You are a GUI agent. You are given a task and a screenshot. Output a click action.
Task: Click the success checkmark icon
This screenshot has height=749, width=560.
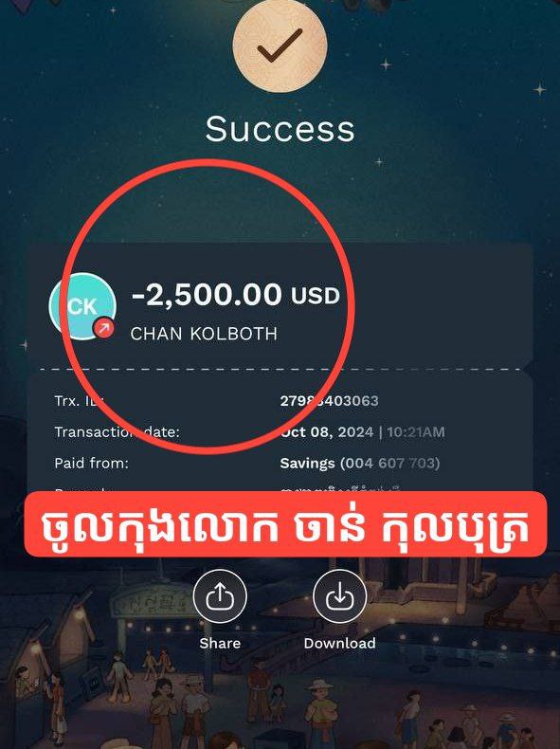pyautogui.click(x=280, y=45)
